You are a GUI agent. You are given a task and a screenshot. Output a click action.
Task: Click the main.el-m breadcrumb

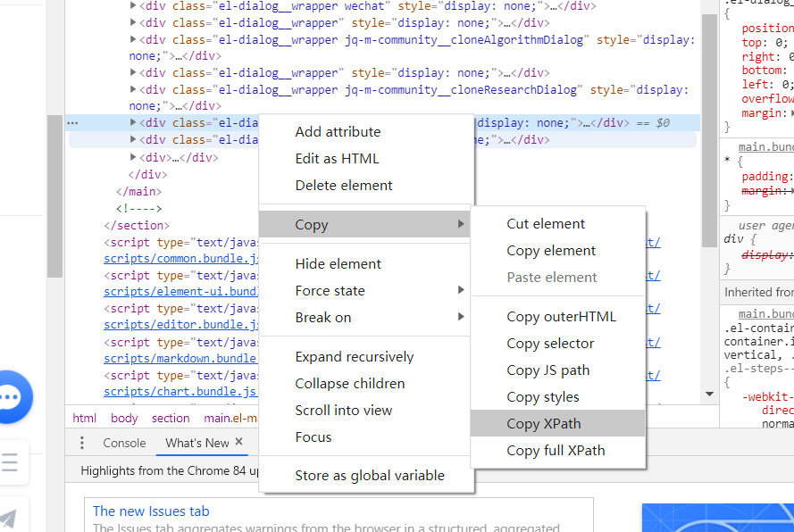[x=231, y=418]
